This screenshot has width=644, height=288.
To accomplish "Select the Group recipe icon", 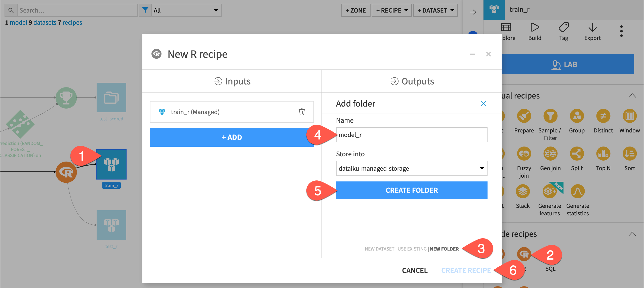I will pyautogui.click(x=577, y=116).
